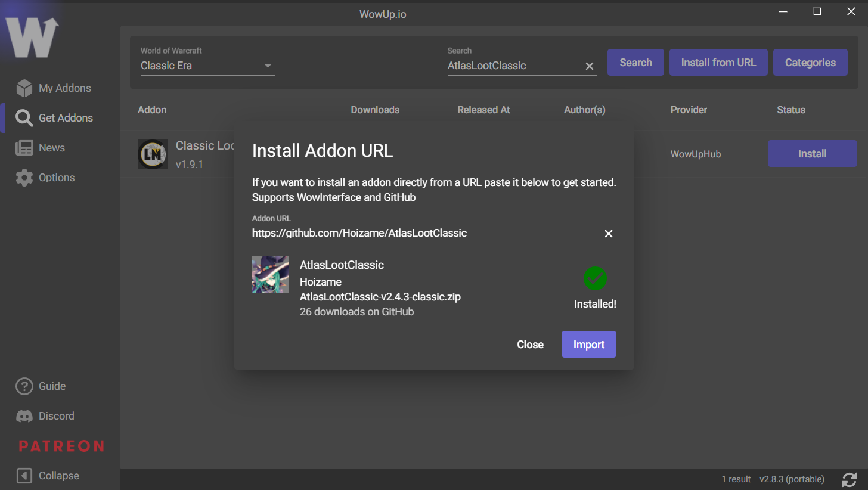This screenshot has width=868, height=490.
Task: Clear the Addon URL input with its X
Action: [x=608, y=234]
